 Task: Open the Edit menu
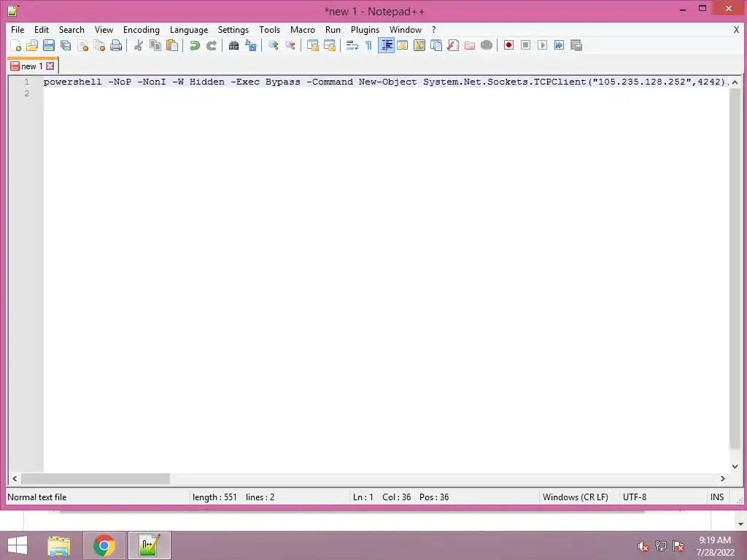(x=42, y=29)
